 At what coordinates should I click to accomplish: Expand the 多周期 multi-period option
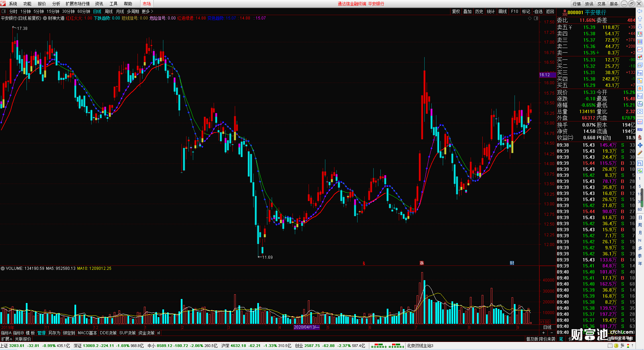[133, 11]
